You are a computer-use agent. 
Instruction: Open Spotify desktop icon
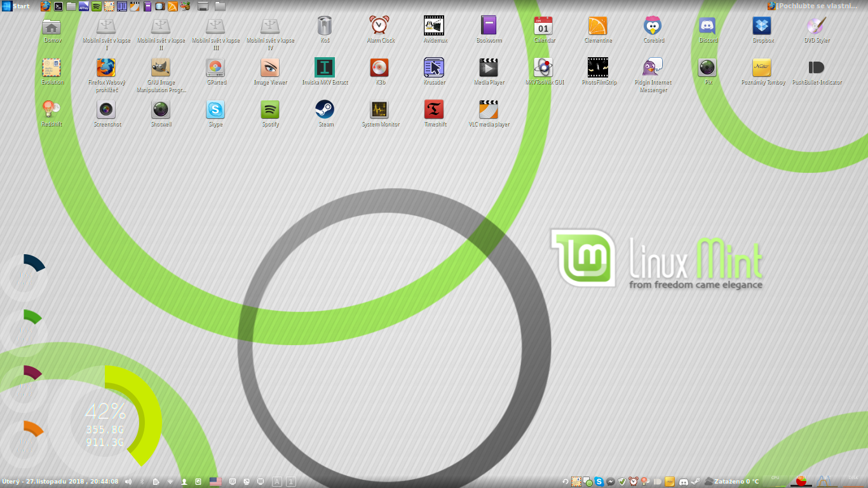pyautogui.click(x=270, y=113)
